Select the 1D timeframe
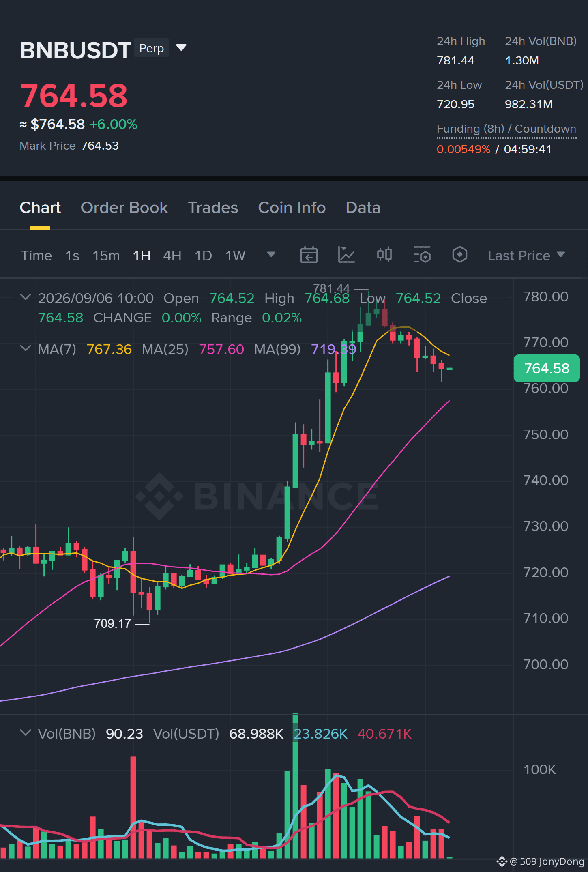The height and width of the screenshot is (872, 588). pyautogui.click(x=204, y=256)
